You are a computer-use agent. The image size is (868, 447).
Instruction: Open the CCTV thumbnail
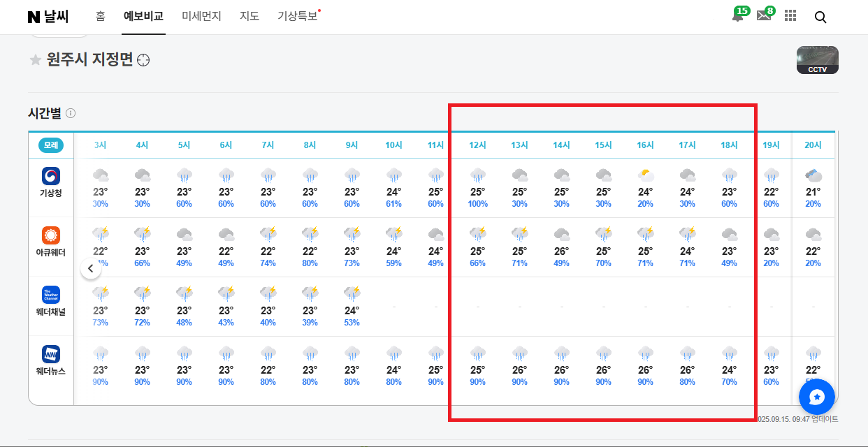[818, 60]
